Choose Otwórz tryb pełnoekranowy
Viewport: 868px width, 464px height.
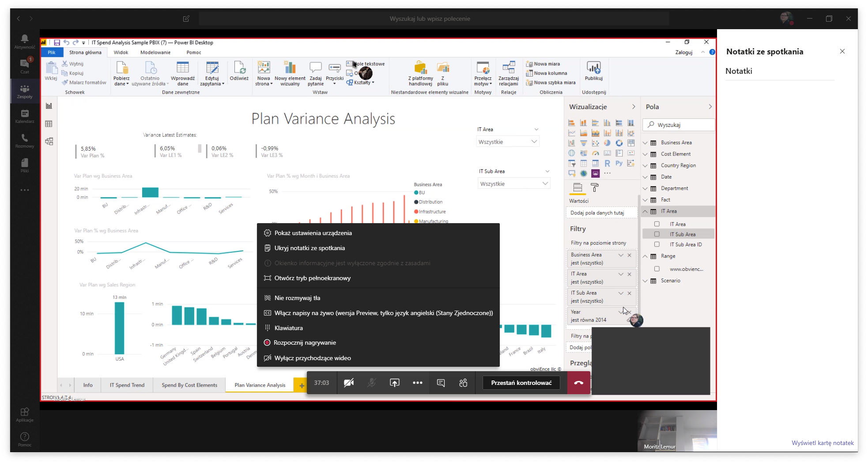pyautogui.click(x=378, y=278)
